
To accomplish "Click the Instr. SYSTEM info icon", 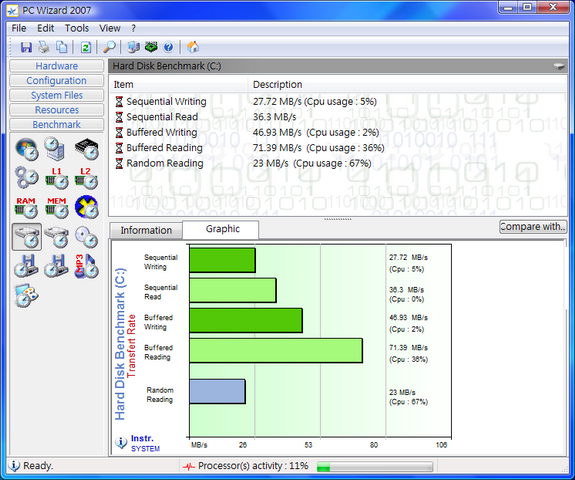I will coord(121,443).
